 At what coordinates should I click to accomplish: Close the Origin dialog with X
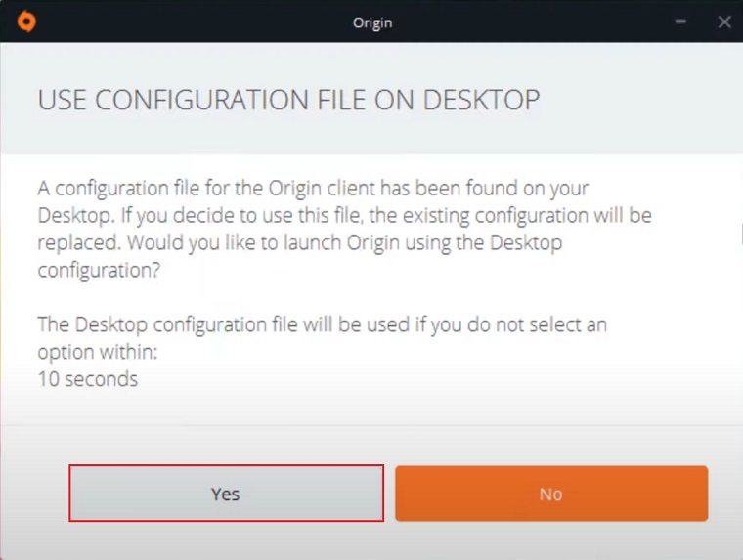coord(724,21)
